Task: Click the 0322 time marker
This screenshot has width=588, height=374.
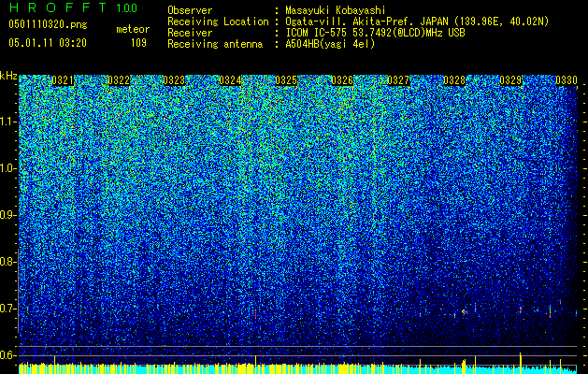Action: click(x=119, y=80)
